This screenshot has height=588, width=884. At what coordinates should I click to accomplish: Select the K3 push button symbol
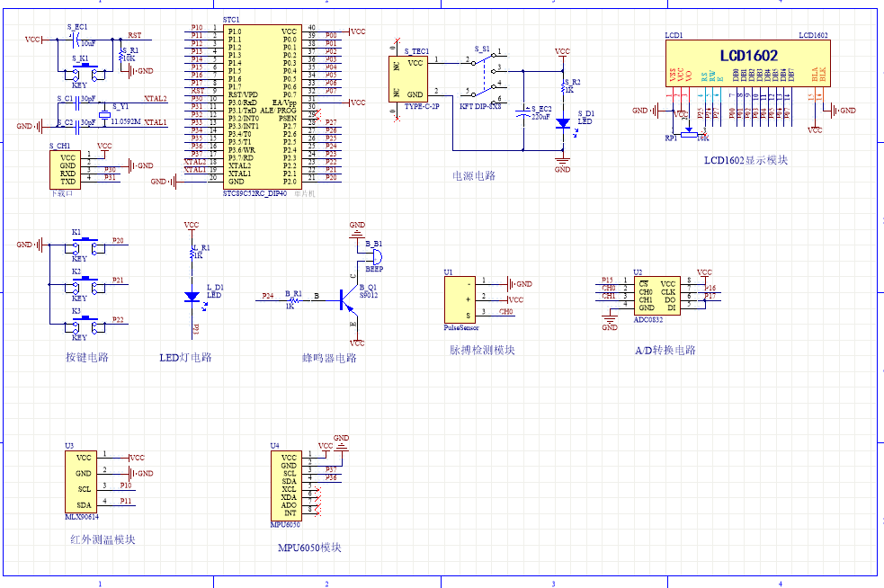[x=85, y=325]
